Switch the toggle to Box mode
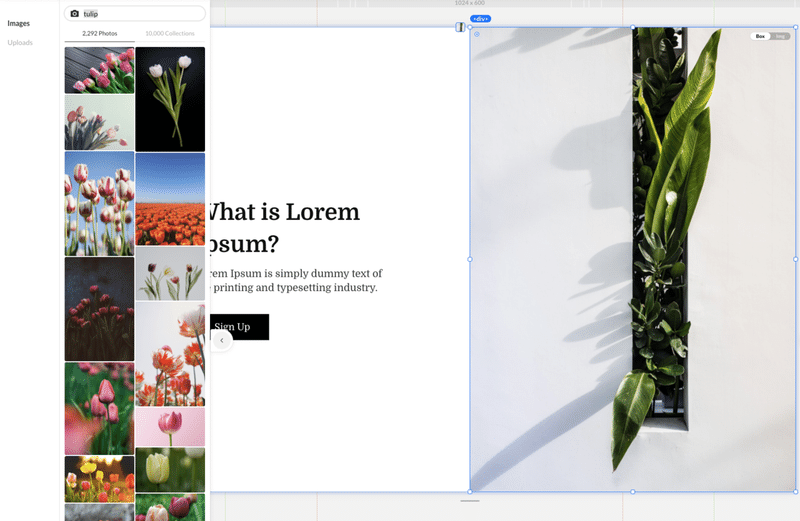The image size is (800, 521). [760, 36]
